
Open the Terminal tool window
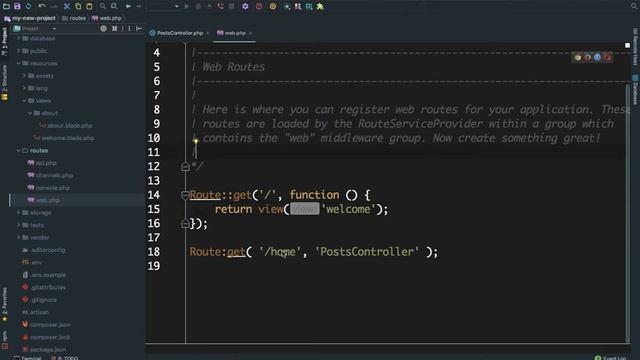(28, 358)
